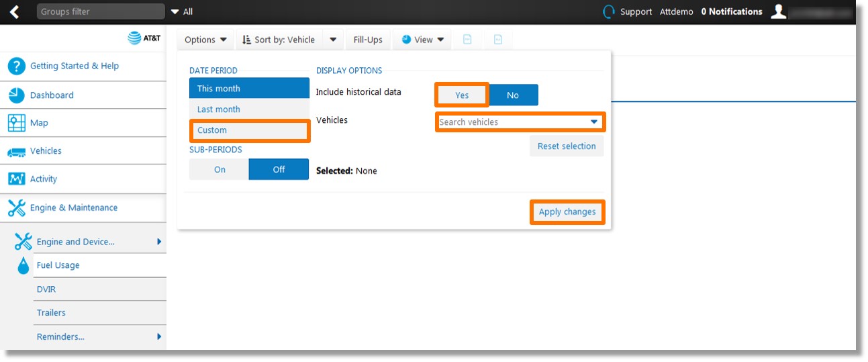Open the Dashboard pie icon

16,95
